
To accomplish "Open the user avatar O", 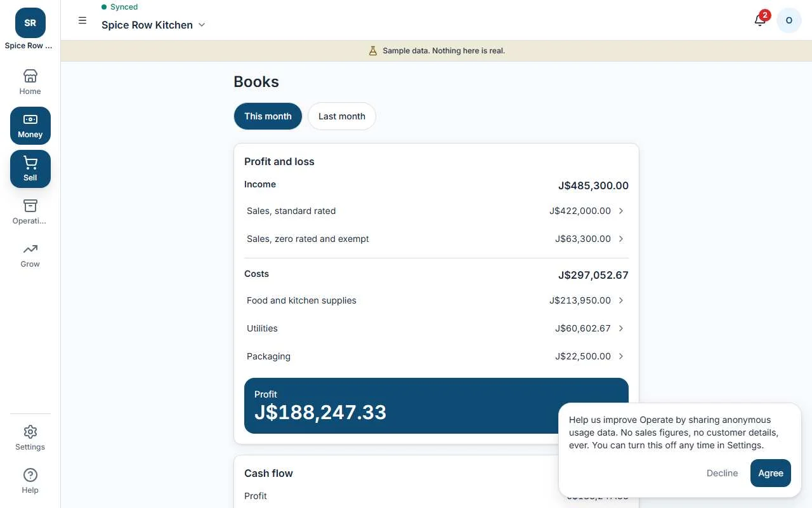I will tap(789, 20).
